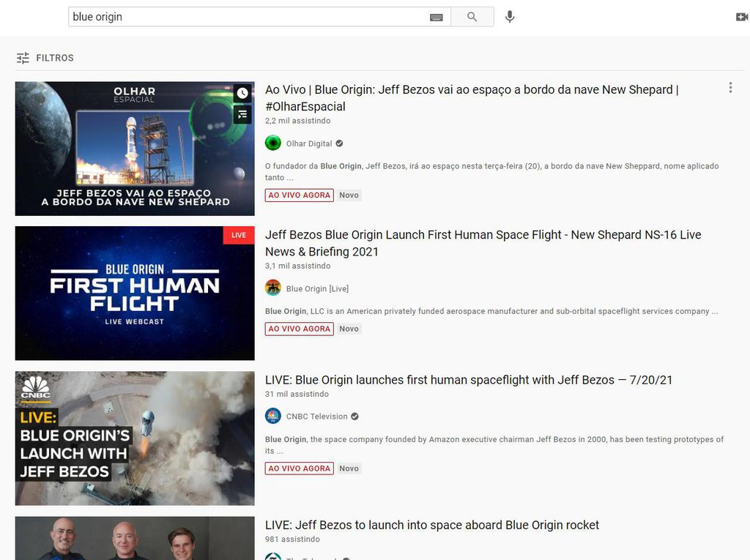Click AO VIVO AGORA badge on Blue Origin [Live] video
Screen dimensions: 750x560
click(300, 329)
